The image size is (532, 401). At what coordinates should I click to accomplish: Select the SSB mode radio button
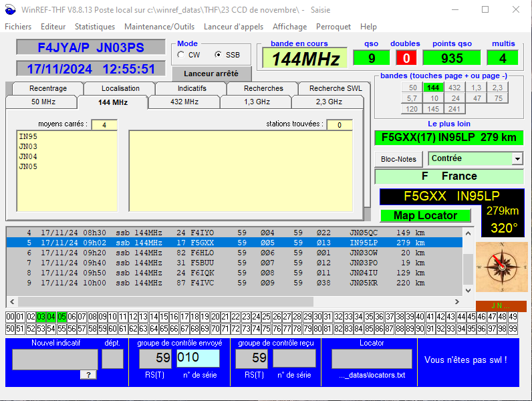pos(218,55)
